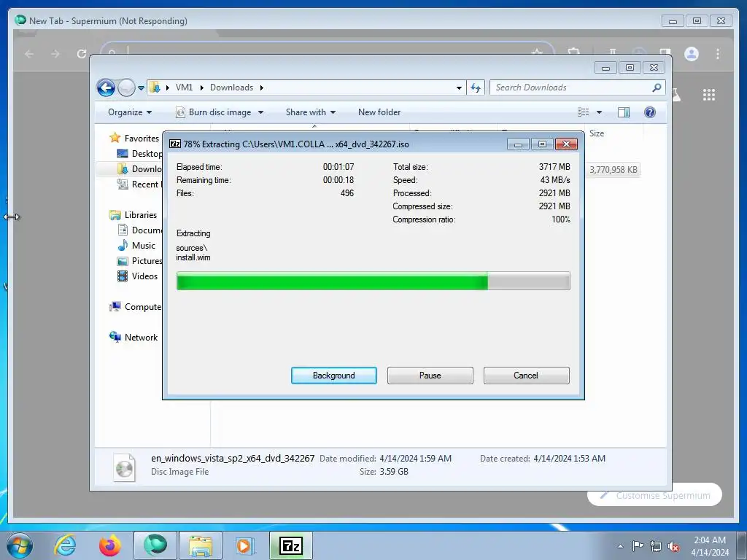
Task: Open Windows Media Player from taskbar
Action: click(245, 545)
